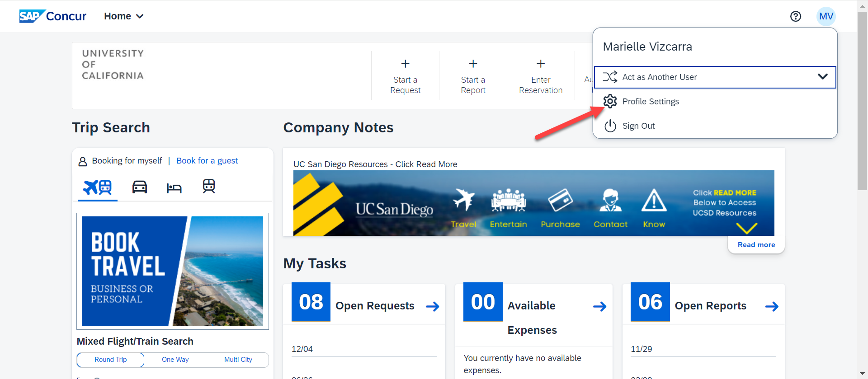Click the MV profile avatar
The width and height of the screenshot is (868, 379).
(826, 16)
